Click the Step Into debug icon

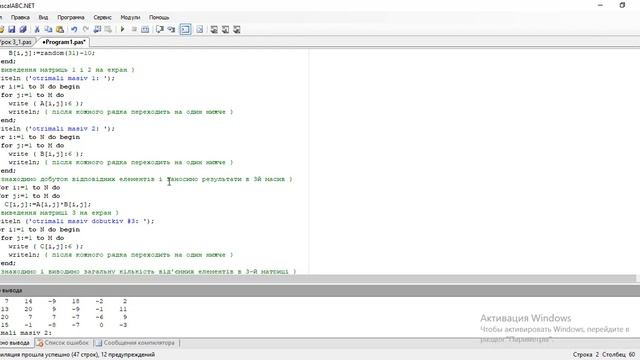pos(171,29)
